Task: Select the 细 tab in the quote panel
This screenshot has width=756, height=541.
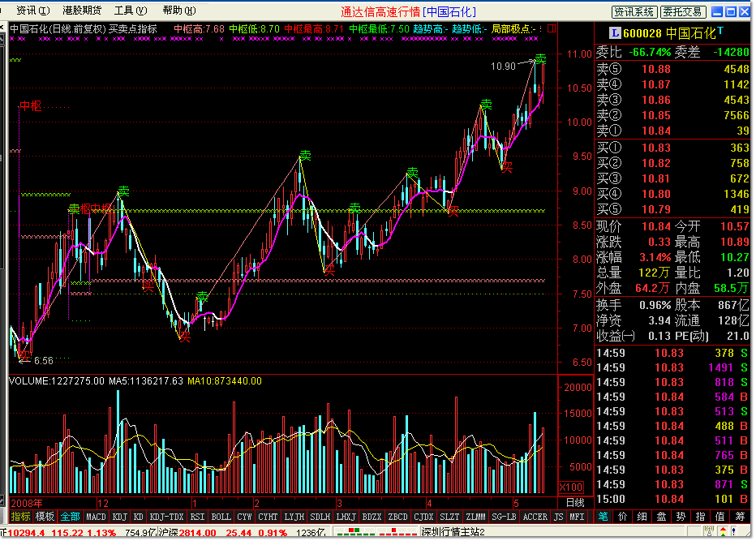Action: click(x=642, y=517)
